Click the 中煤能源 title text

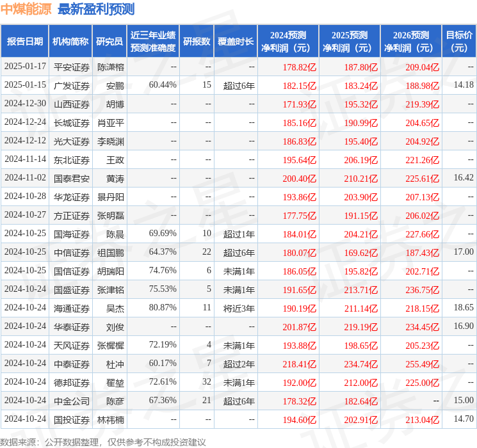tap(26, 9)
